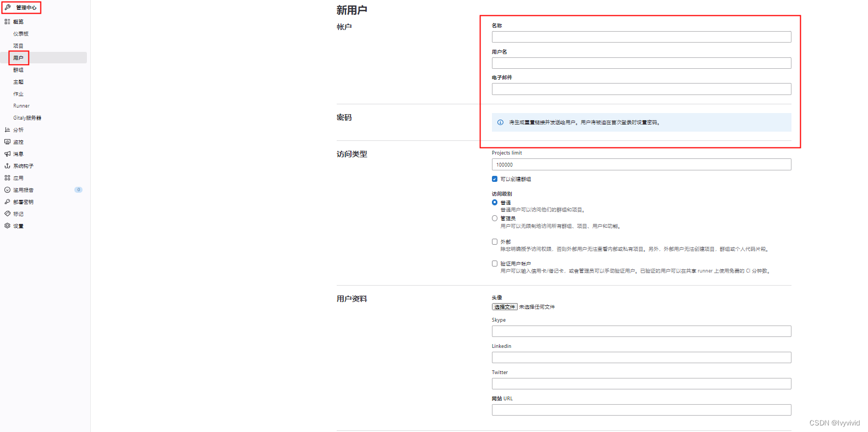This screenshot has width=868, height=432.
Task: Check the 外部 user checkbox
Action: coord(495,241)
